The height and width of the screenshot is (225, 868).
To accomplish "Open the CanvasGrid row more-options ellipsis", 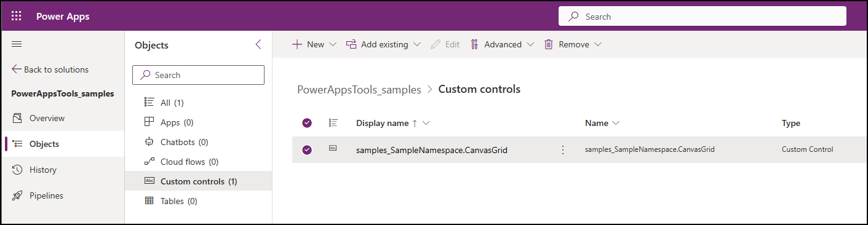I will [x=562, y=149].
